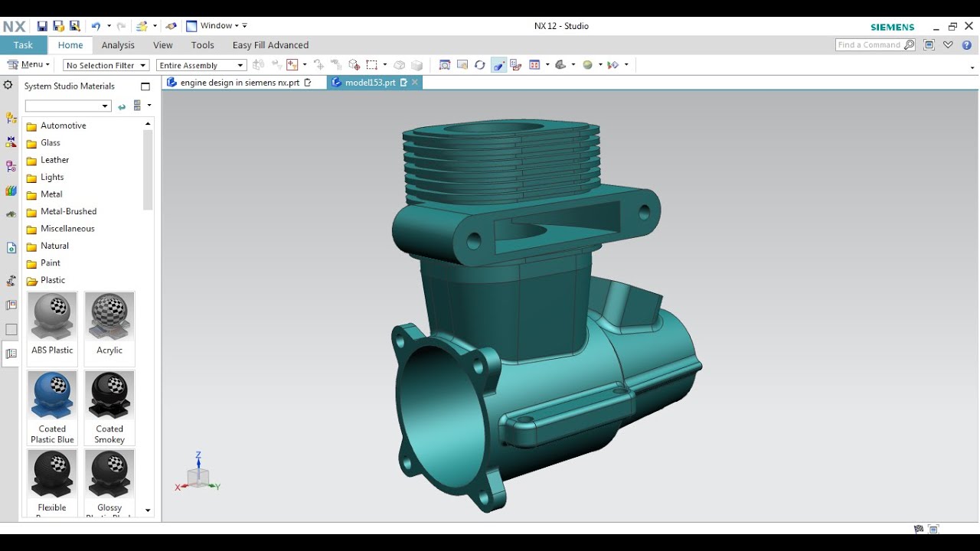Open Part Navigator icon in resource bar

tap(11, 166)
